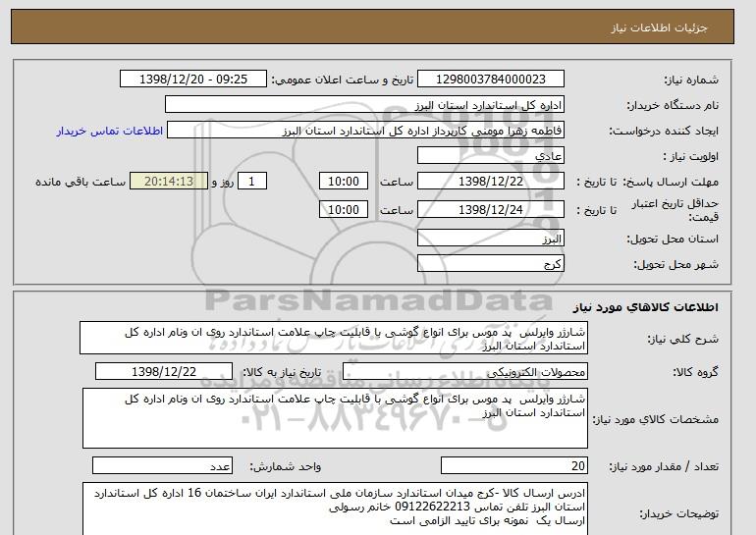This screenshot has height=535, width=756.
Task: Click the شرح کلی نیاز label
Action: click(x=683, y=340)
